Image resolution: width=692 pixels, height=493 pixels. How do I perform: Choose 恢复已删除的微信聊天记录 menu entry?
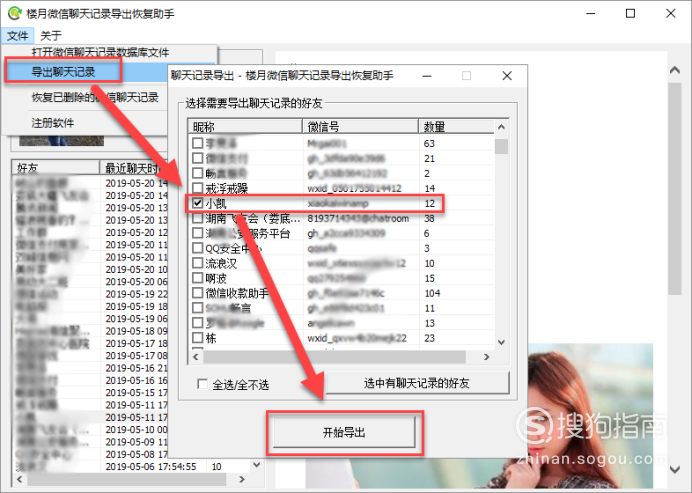click(95, 98)
